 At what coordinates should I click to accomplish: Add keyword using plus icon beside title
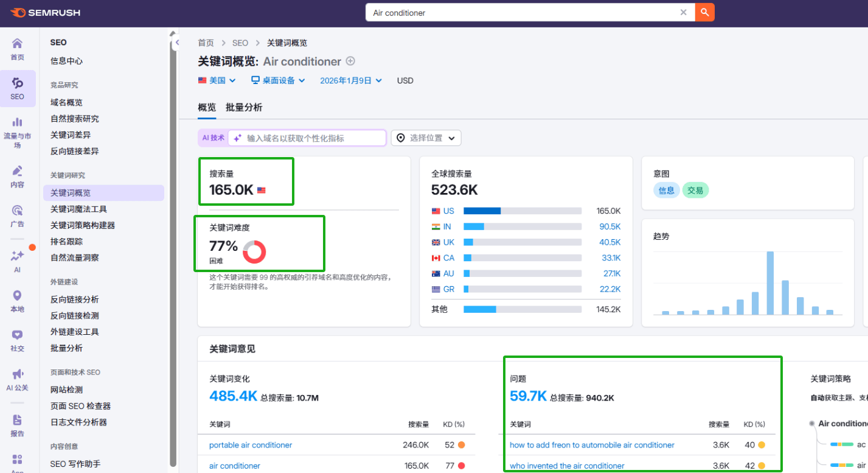(x=350, y=61)
